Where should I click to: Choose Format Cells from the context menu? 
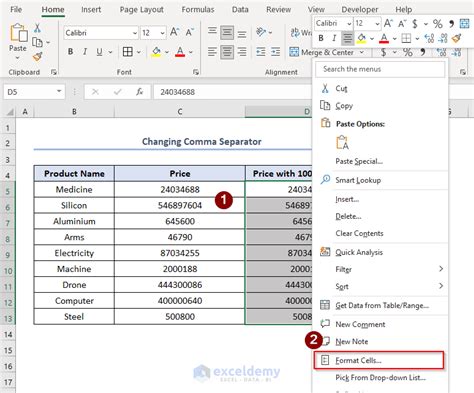pos(379,360)
